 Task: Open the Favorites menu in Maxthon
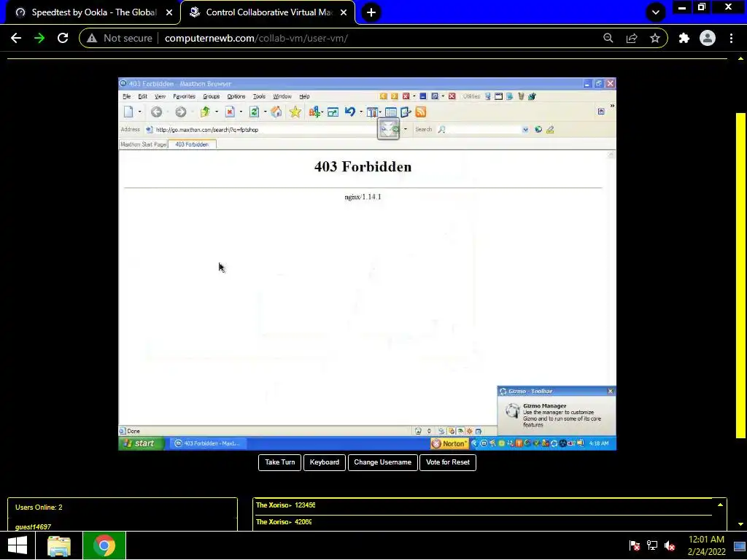point(185,96)
